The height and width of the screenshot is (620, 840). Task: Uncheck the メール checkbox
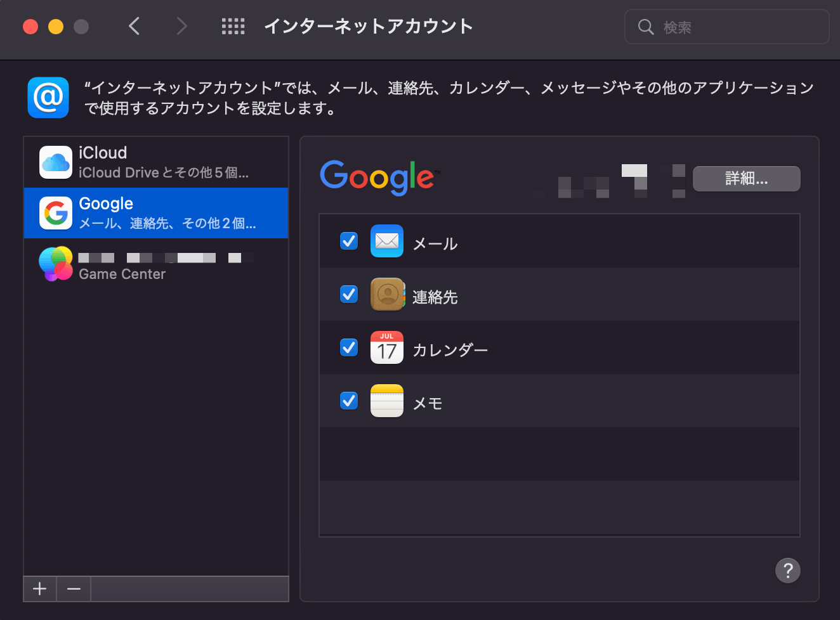[x=349, y=241]
